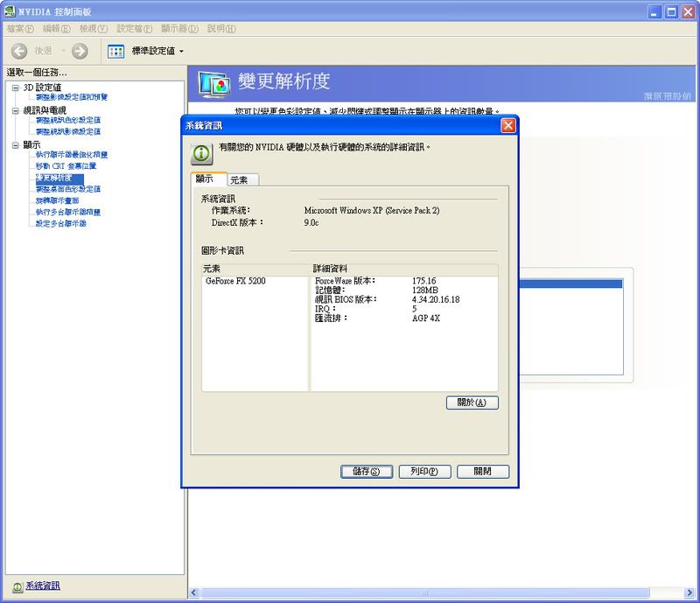Image resolution: width=700 pixels, height=603 pixels.
Task: Open the 顯示器(D) menu
Action: pos(180,29)
